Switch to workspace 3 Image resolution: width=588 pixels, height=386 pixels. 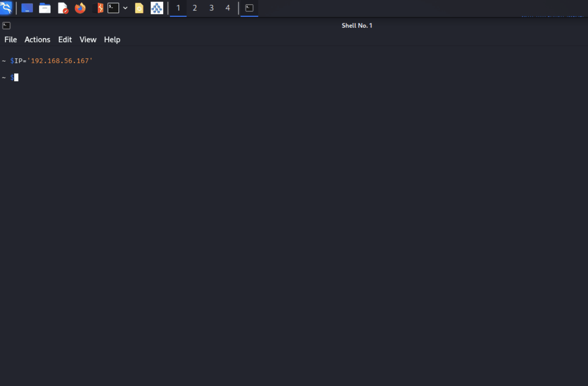point(211,8)
